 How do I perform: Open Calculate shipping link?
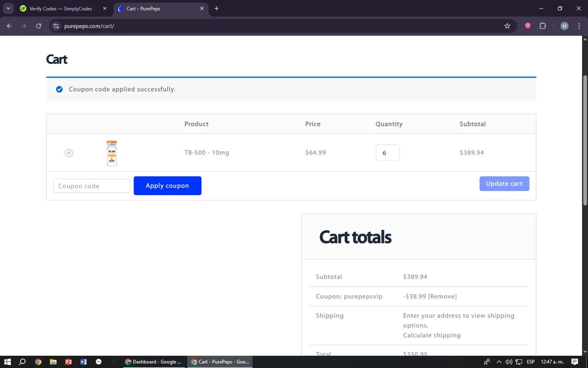[432, 335]
